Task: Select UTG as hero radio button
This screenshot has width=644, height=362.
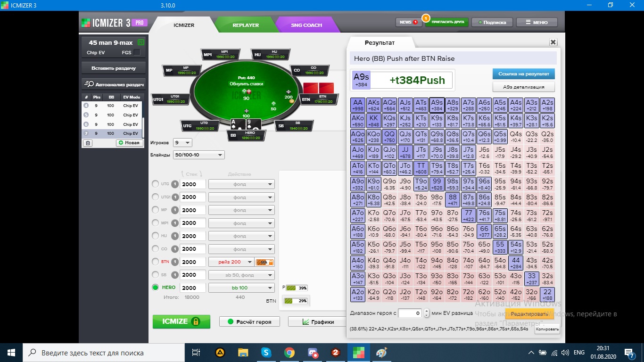Action: 156,184
